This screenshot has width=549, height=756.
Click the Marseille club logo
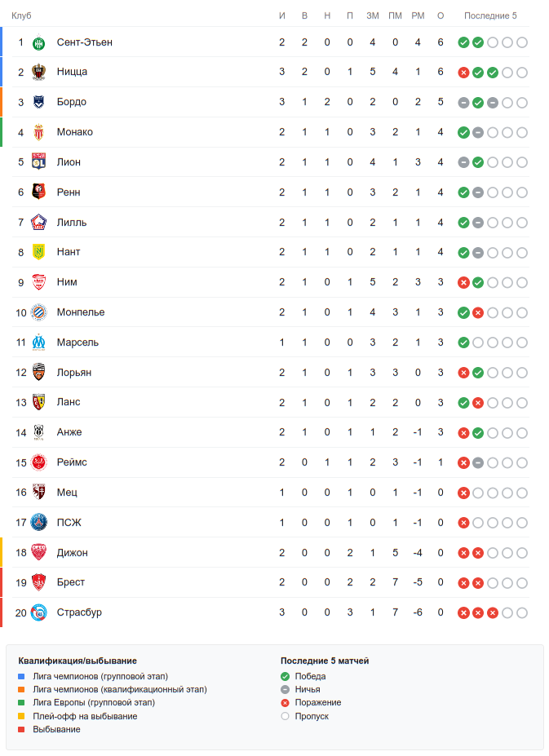[x=38, y=343]
